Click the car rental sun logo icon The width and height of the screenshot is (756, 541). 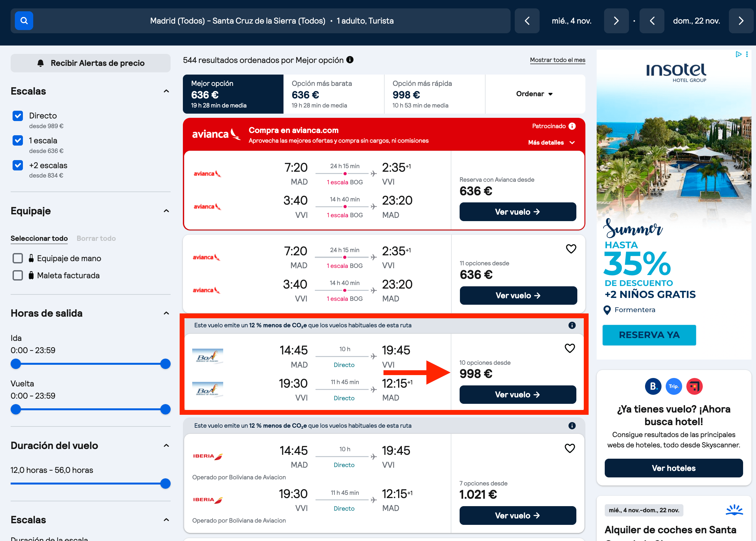(x=734, y=510)
